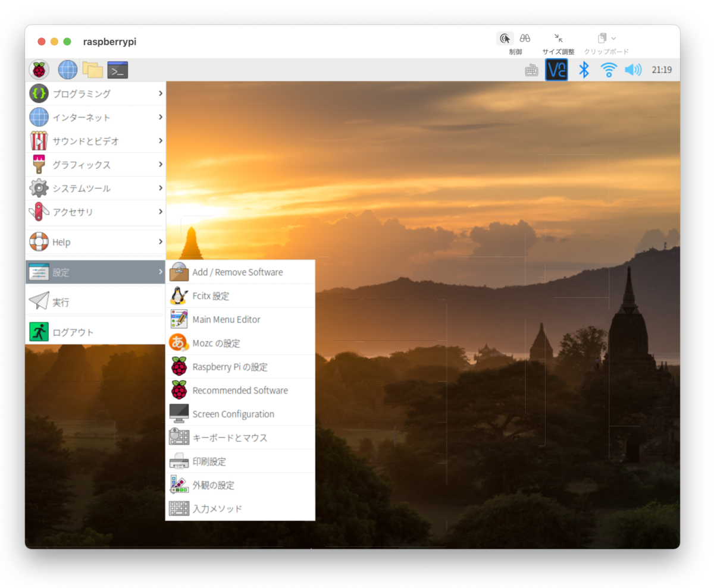Click the Add / Remove Software package icon
This screenshot has width=714, height=588.
coord(179,272)
